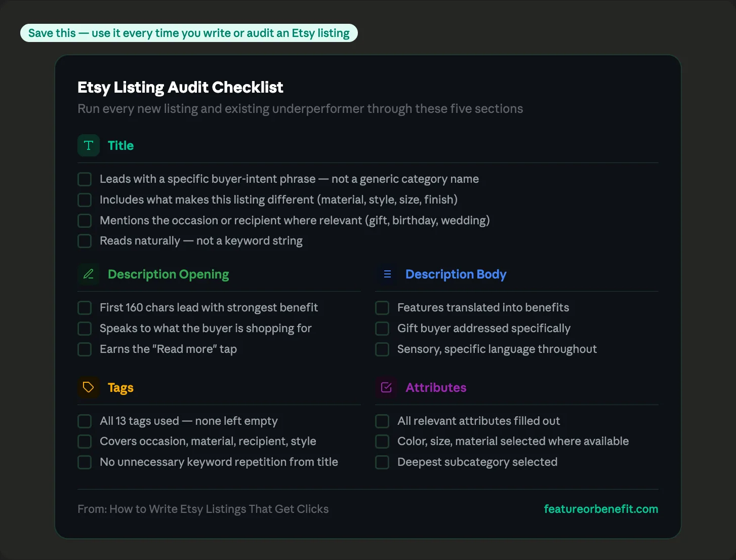736x560 pixels.
Task: Check 'Color, size, material selected where available'
Action: click(382, 442)
